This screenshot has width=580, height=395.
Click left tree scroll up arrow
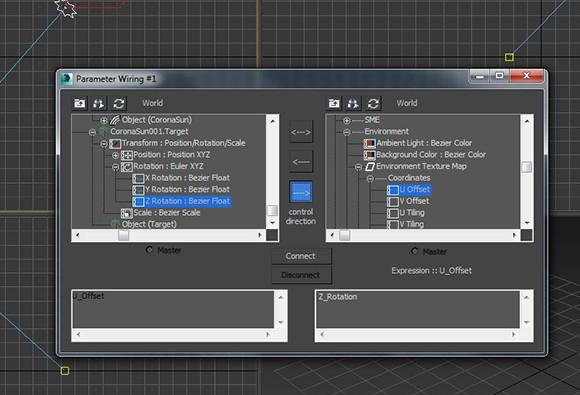click(272, 121)
